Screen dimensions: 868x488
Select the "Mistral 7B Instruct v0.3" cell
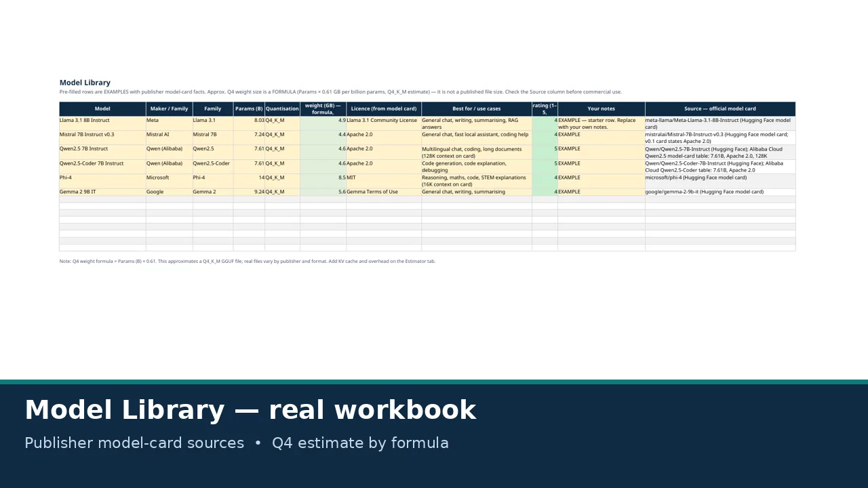[102, 138]
